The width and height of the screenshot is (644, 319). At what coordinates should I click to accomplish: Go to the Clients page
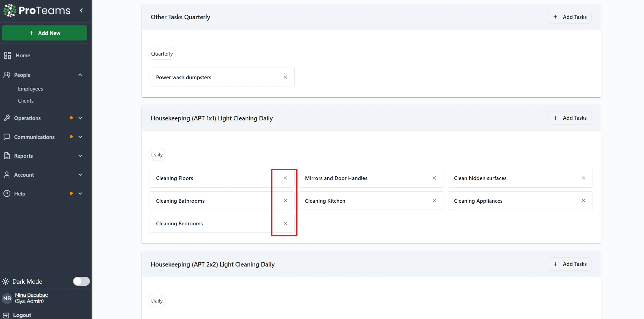point(26,101)
